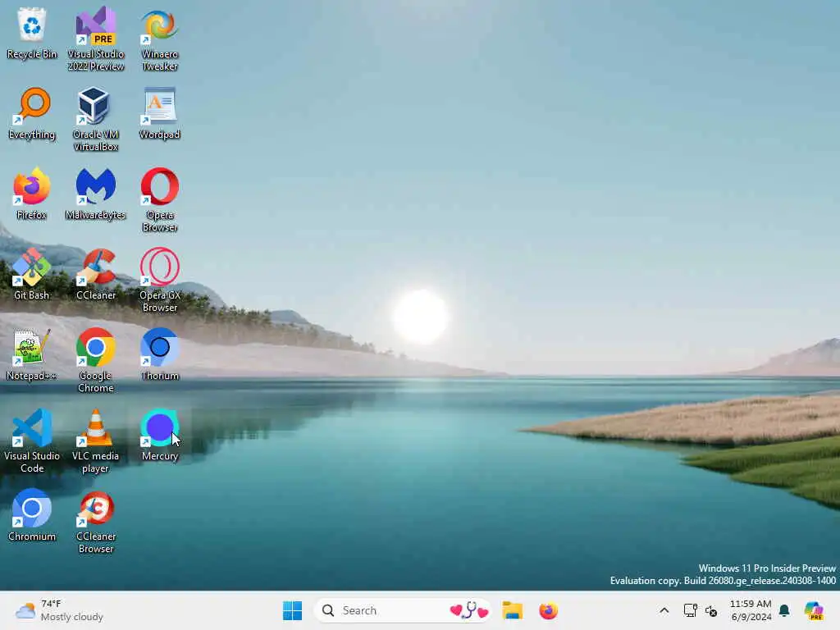The image size is (840, 630).
Task: Select the CCleaner Browser shortcut
Action: point(95,521)
